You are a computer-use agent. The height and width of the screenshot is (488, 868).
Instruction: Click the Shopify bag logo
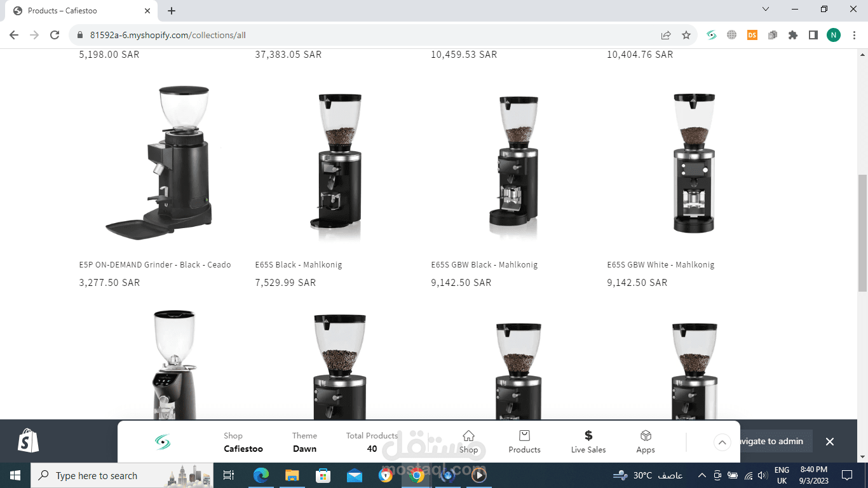(x=29, y=440)
